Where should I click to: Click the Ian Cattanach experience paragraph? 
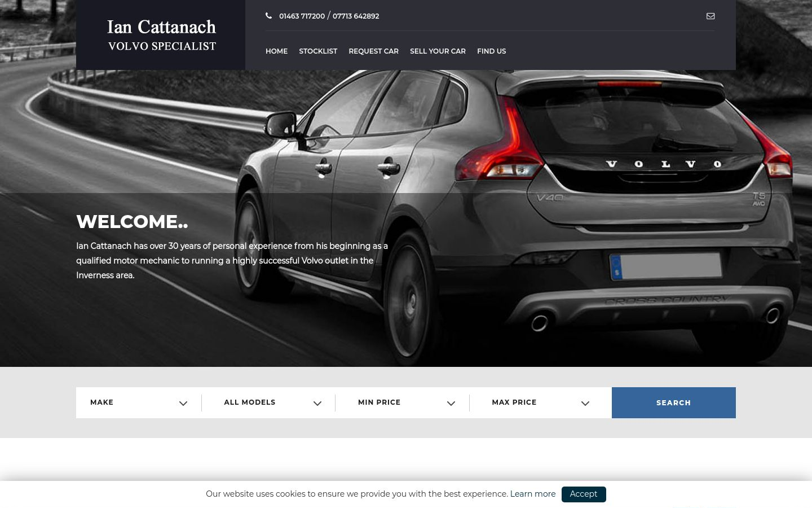pyautogui.click(x=232, y=261)
